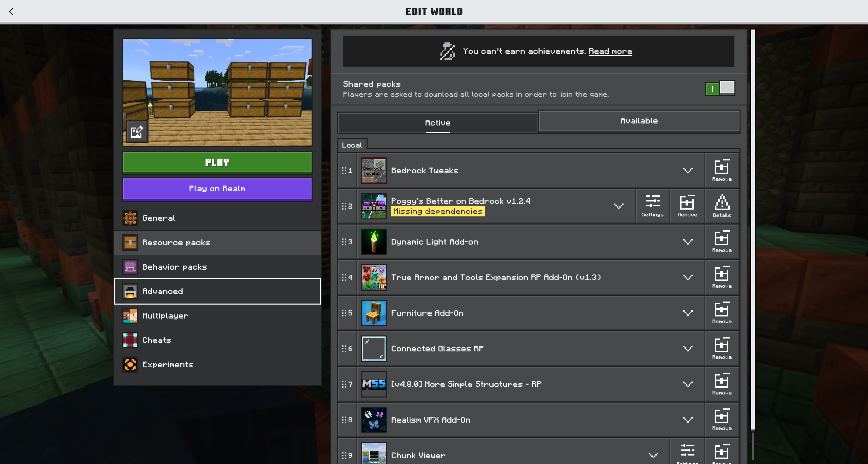
Task: Toggle the Shared packs switch
Action: [720, 89]
